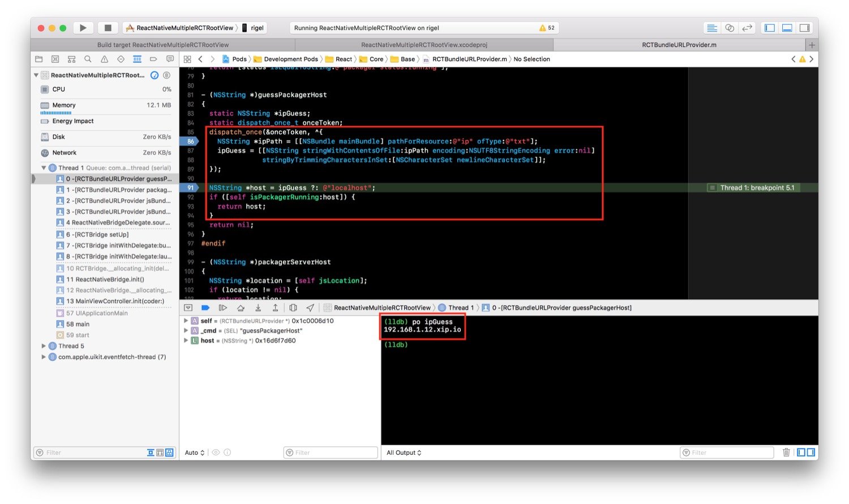Toggle the Debug area visibility
Screen dimensions: 849x504
pyautogui.click(x=787, y=28)
